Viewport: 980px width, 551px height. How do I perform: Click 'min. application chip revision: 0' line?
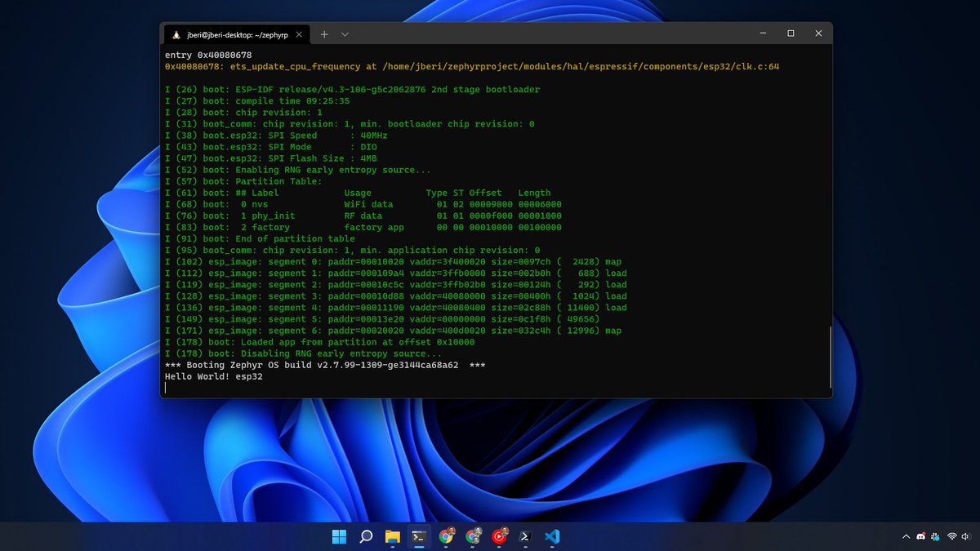[352, 250]
